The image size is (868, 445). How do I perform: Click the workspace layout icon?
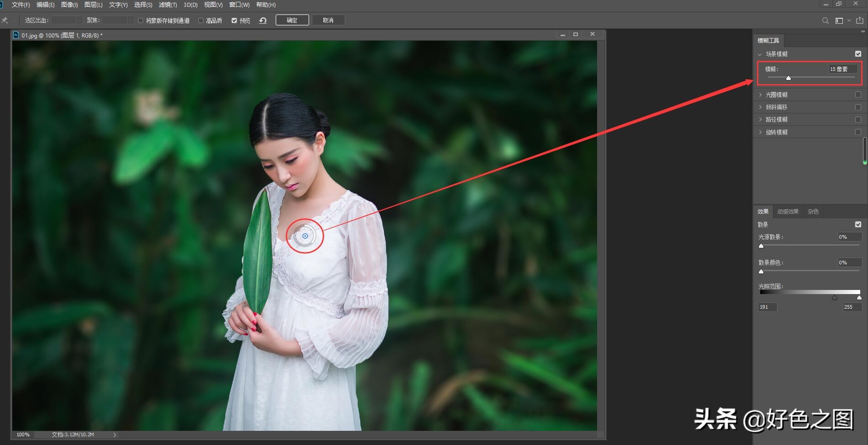839,21
